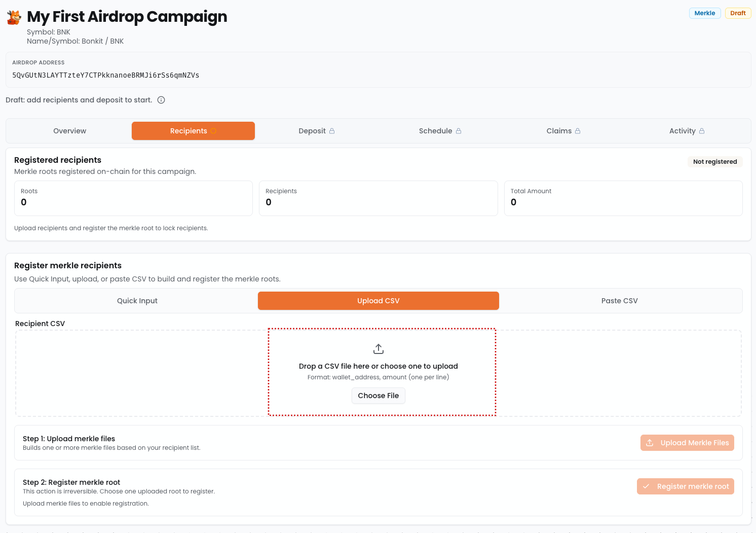The image size is (756, 533).
Task: Click the Merkle badge in header
Action: pyautogui.click(x=704, y=13)
